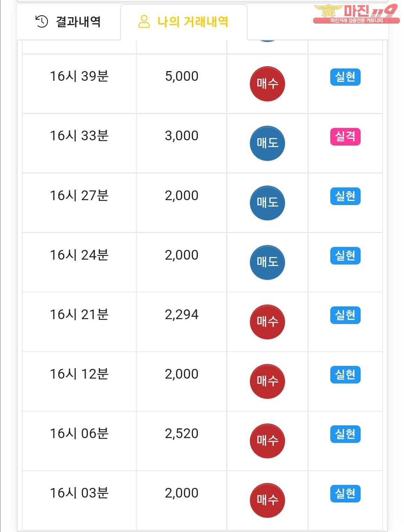Click the red 매수 badge at 16시 39분

tap(267, 84)
